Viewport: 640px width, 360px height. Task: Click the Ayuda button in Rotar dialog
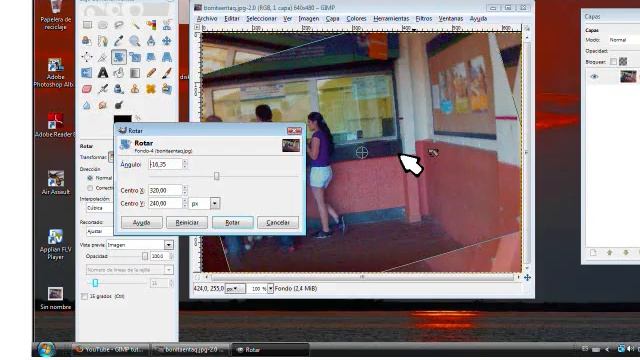pos(142,222)
